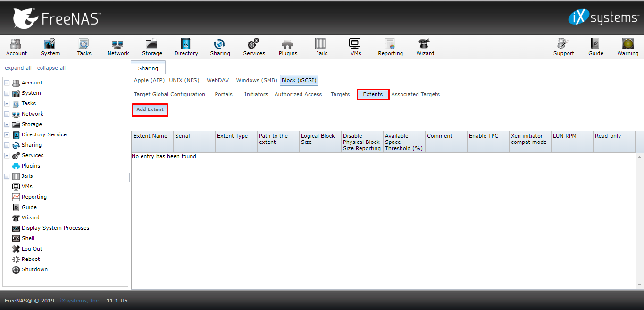
Task: Open the VMs monitor icon in toolbar
Action: click(x=355, y=47)
